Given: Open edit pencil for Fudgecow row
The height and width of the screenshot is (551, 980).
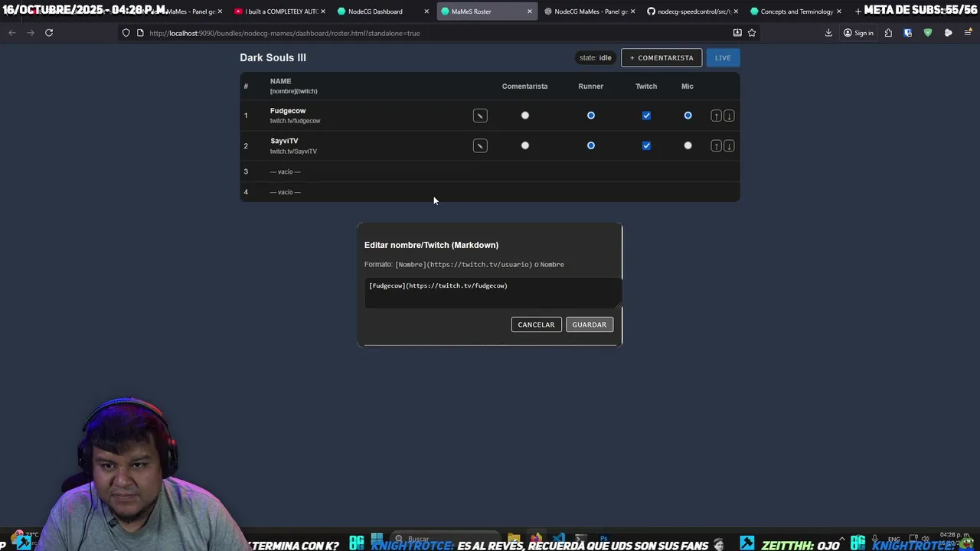Looking at the screenshot, I should (x=480, y=116).
